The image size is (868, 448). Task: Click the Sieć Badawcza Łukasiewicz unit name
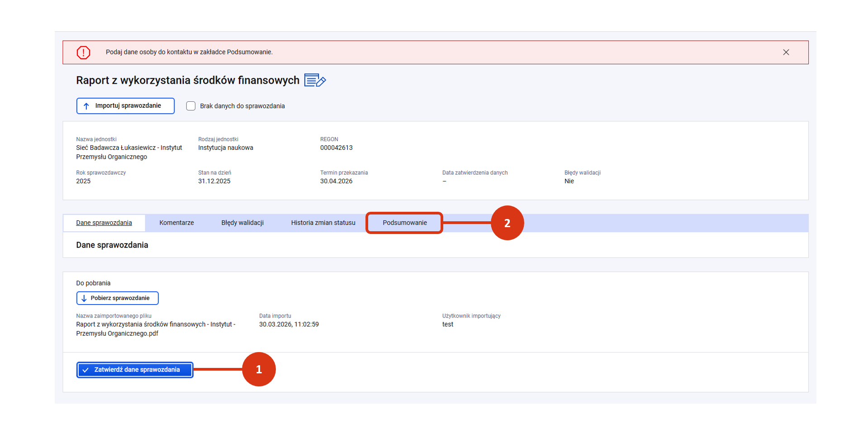[129, 152]
